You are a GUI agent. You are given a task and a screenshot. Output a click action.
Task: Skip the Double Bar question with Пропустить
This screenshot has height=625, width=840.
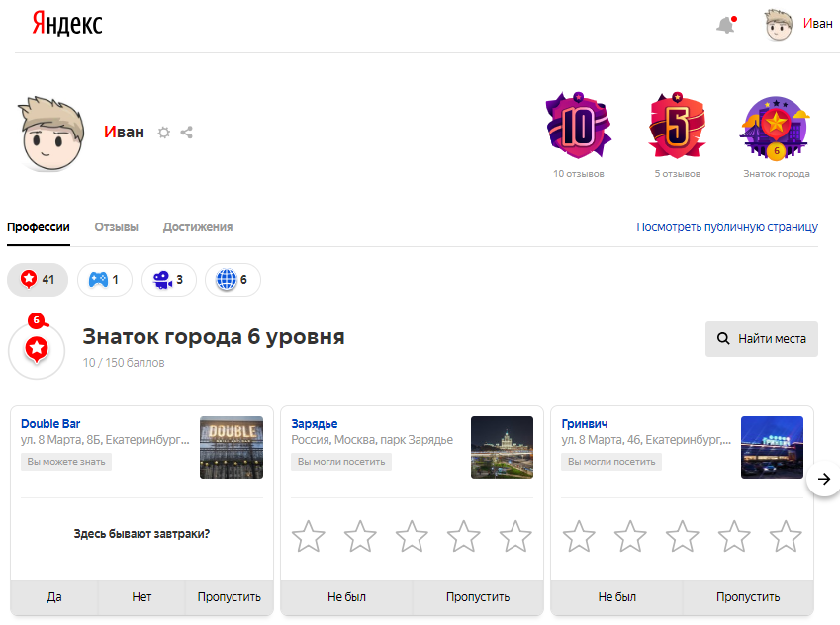coord(230,597)
